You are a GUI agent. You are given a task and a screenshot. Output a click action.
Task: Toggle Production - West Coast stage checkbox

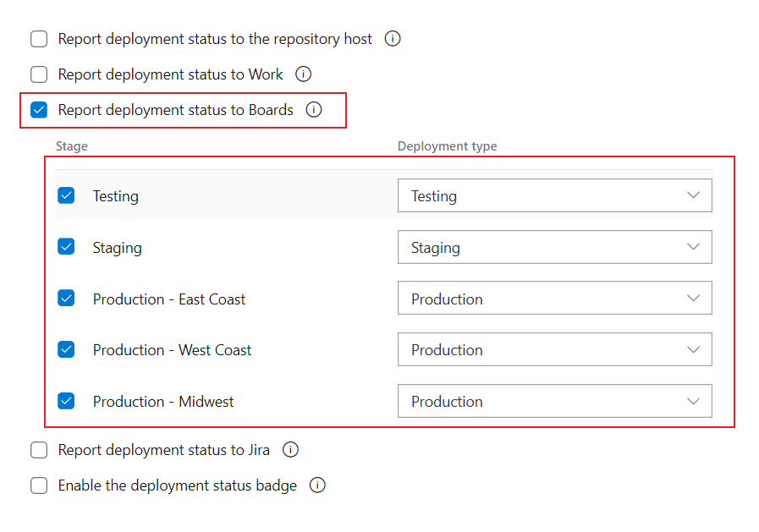[66, 349]
